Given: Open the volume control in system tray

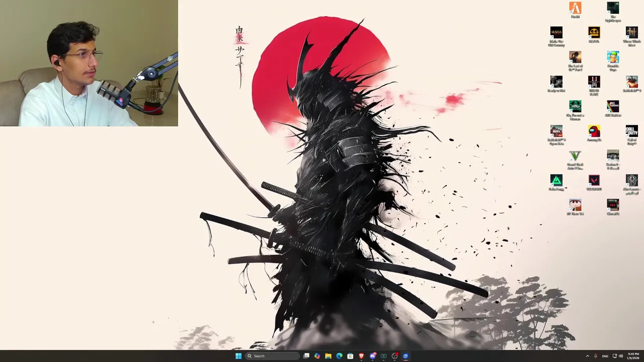Looking at the screenshot, I should pos(621,356).
